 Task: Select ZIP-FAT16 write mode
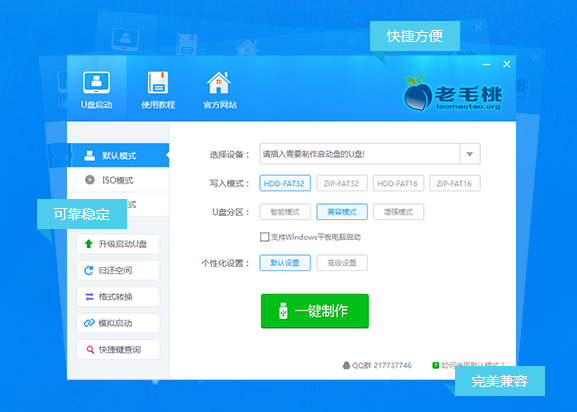coord(454,183)
